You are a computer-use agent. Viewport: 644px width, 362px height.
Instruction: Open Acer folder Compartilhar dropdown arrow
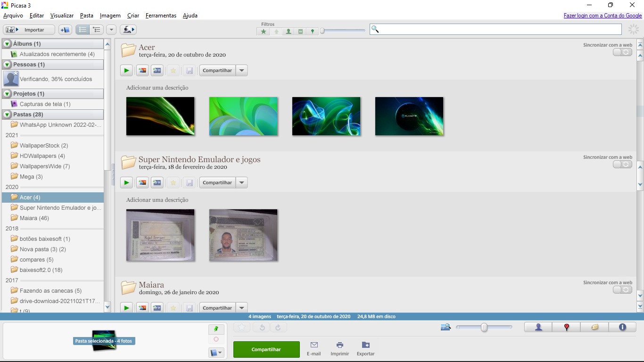(x=241, y=70)
